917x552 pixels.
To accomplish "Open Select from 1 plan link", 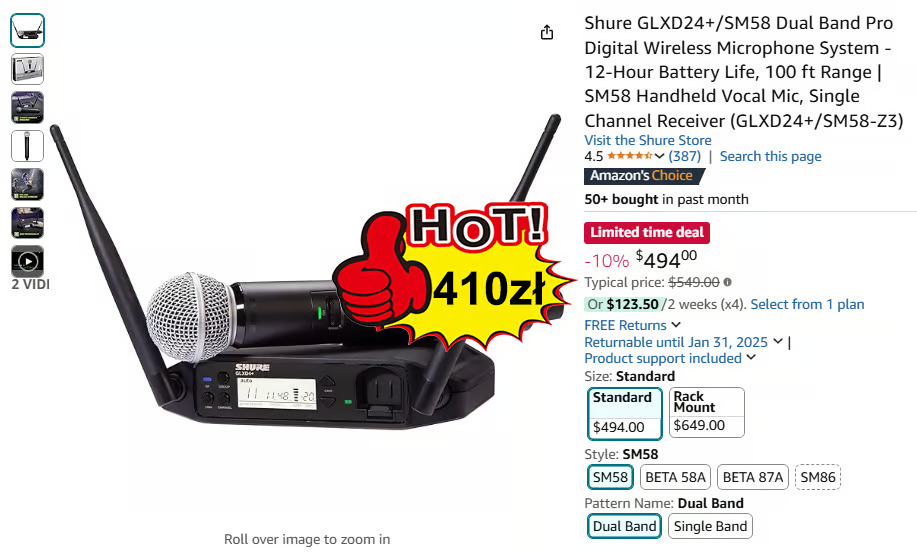I will click(807, 304).
